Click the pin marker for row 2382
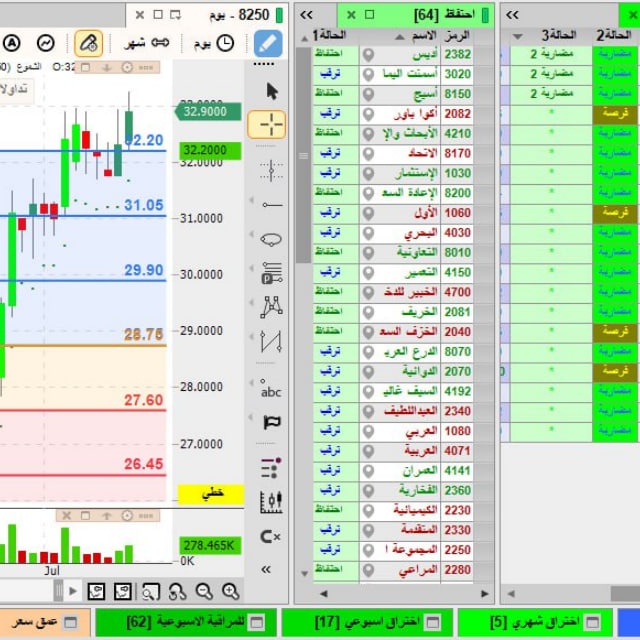Viewport: 640px width, 640px height. (368, 54)
